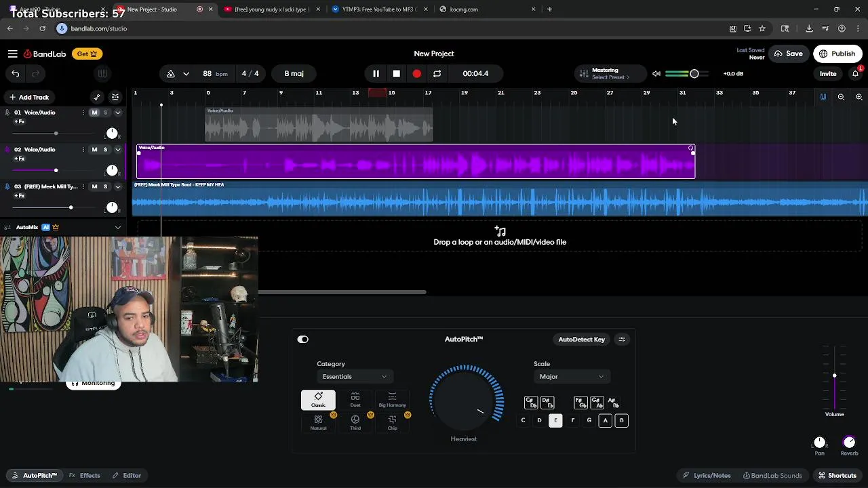Click AutoDetect Key button
This screenshot has height=488, width=868.
coord(582,340)
